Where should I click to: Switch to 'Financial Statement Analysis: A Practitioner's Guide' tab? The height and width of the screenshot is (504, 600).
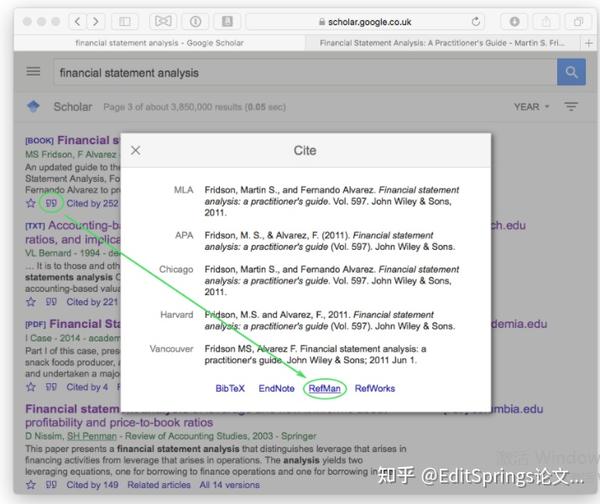coord(442,43)
